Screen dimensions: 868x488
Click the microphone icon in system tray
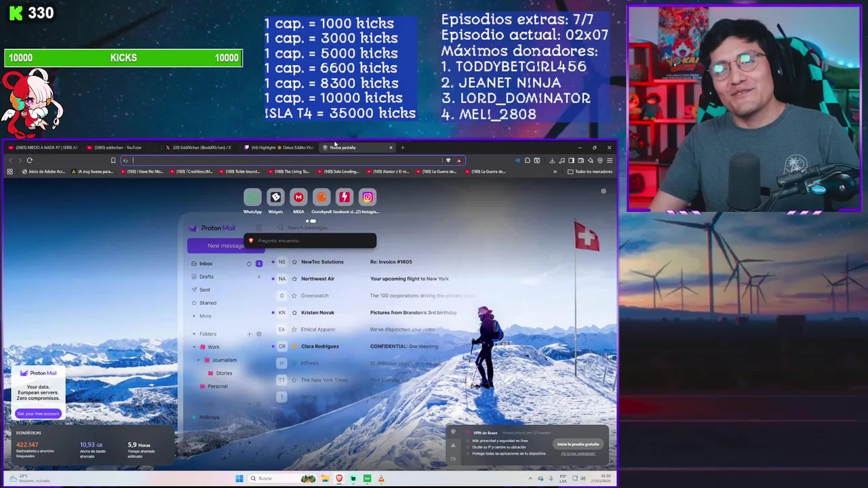point(551,479)
